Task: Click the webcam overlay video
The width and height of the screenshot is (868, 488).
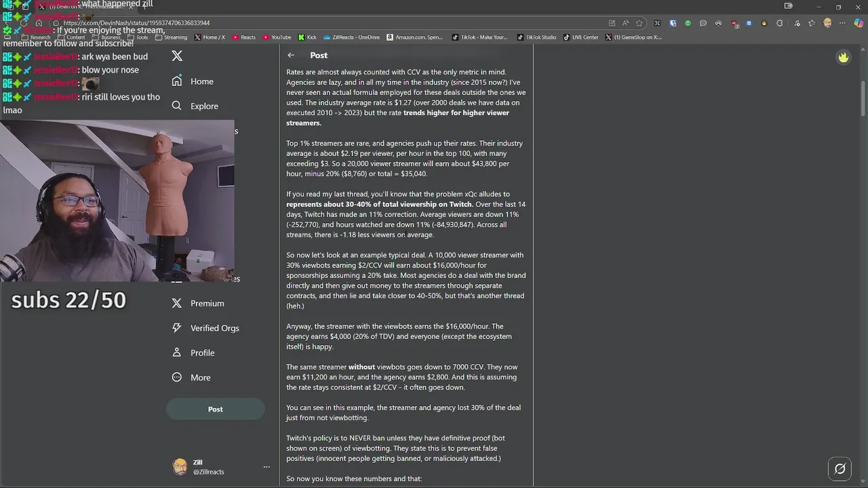Action: [117, 201]
